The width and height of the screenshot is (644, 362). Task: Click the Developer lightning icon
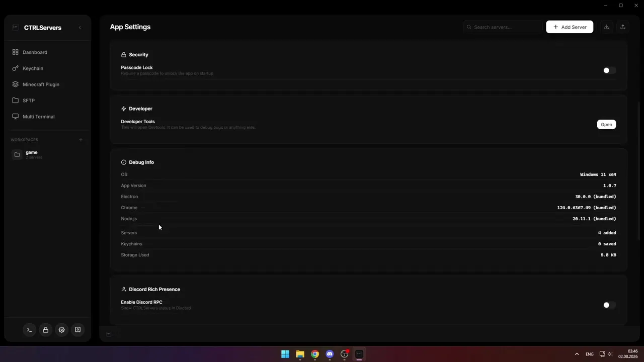click(124, 109)
